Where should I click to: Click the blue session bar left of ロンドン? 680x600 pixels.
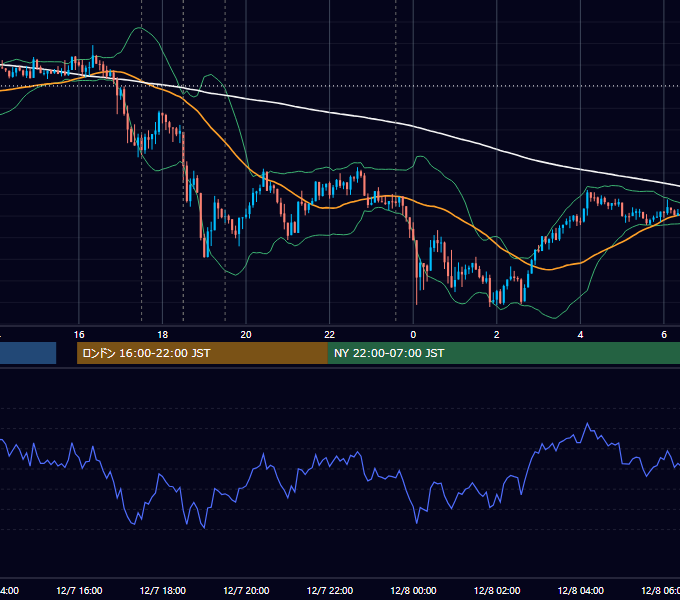click(28, 353)
